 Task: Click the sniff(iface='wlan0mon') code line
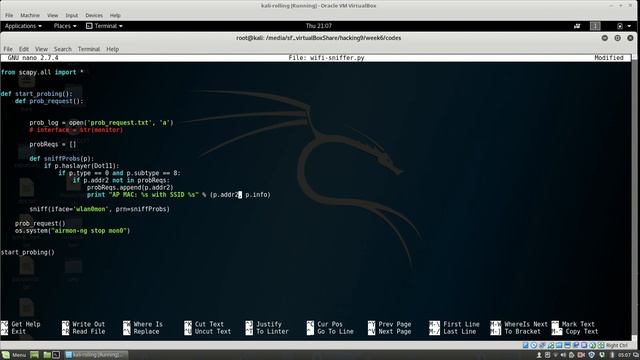(x=100, y=209)
